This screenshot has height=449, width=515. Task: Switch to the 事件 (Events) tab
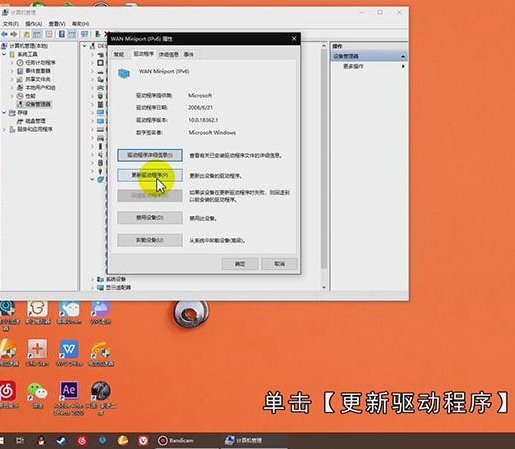click(189, 54)
